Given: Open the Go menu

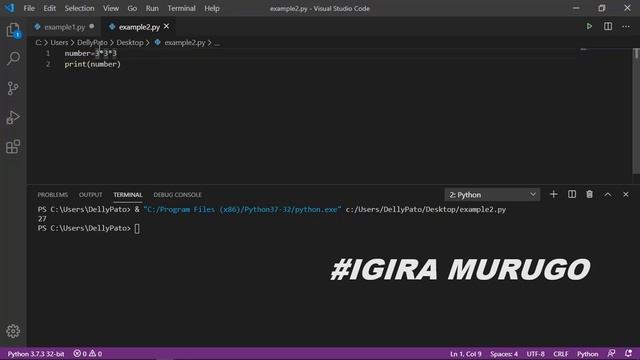Looking at the screenshot, I should (132, 8).
